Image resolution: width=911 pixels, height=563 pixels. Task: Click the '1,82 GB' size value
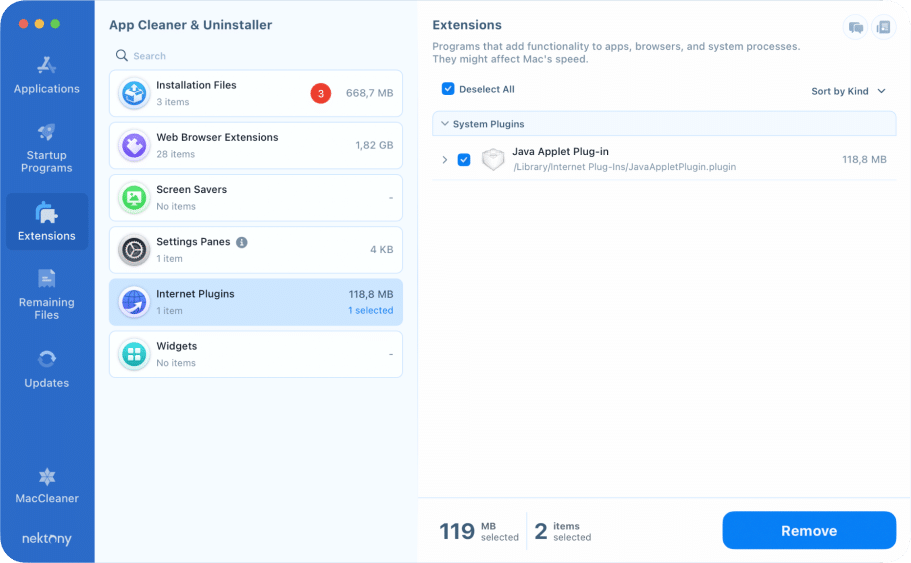pos(374,145)
